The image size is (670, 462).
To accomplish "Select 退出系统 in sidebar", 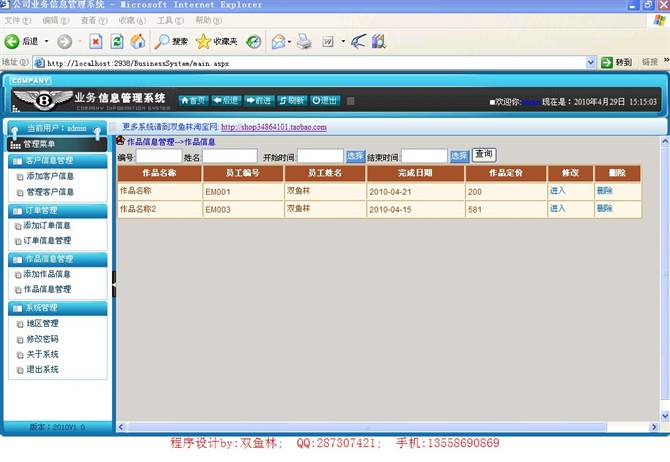I will tap(42, 369).
